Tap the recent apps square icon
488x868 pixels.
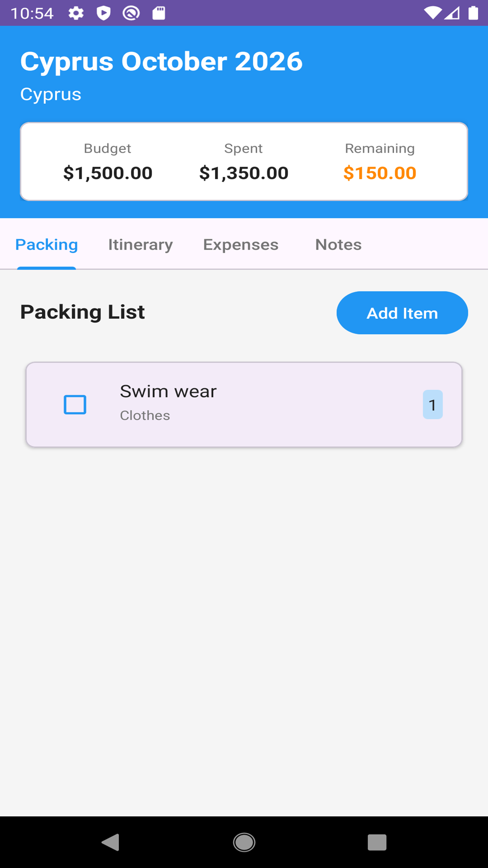pyautogui.click(x=377, y=842)
